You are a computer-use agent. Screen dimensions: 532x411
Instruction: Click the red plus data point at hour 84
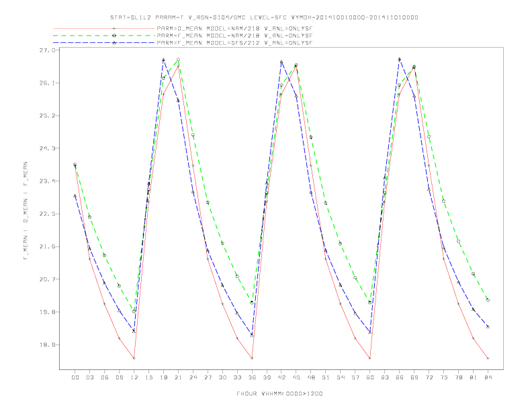(x=488, y=358)
